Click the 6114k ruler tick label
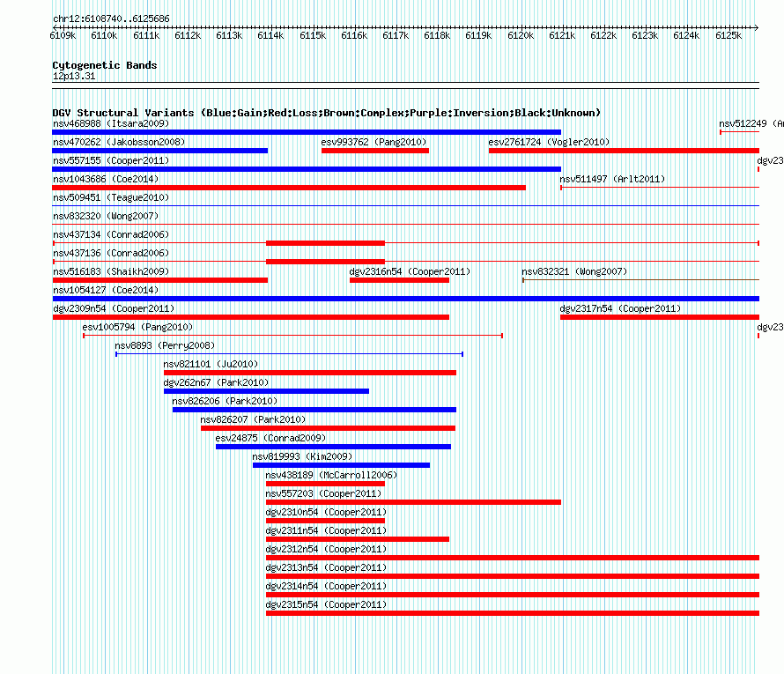Viewport: 784px width, 674px height. tap(270, 35)
